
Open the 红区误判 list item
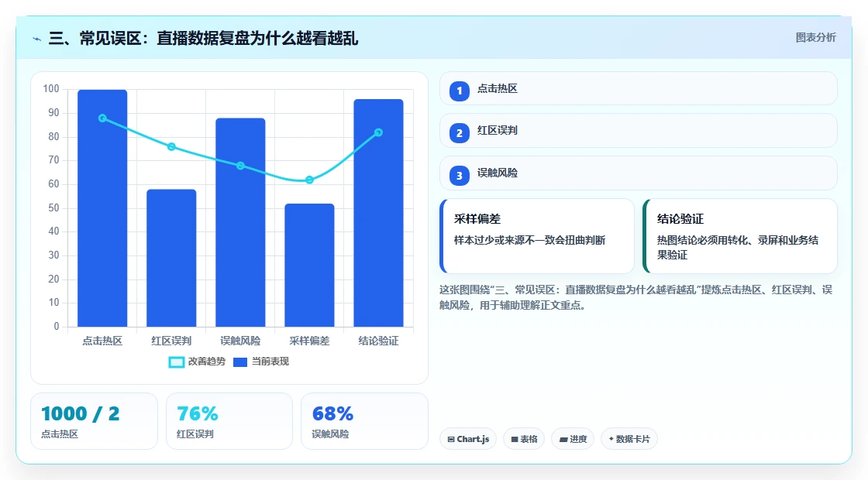639,131
